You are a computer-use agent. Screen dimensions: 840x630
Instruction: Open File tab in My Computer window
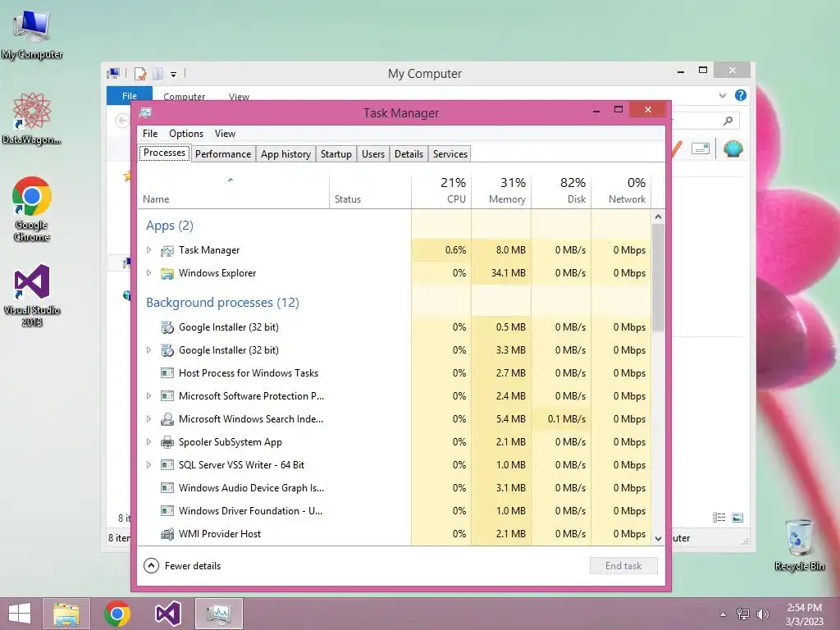[x=129, y=95]
